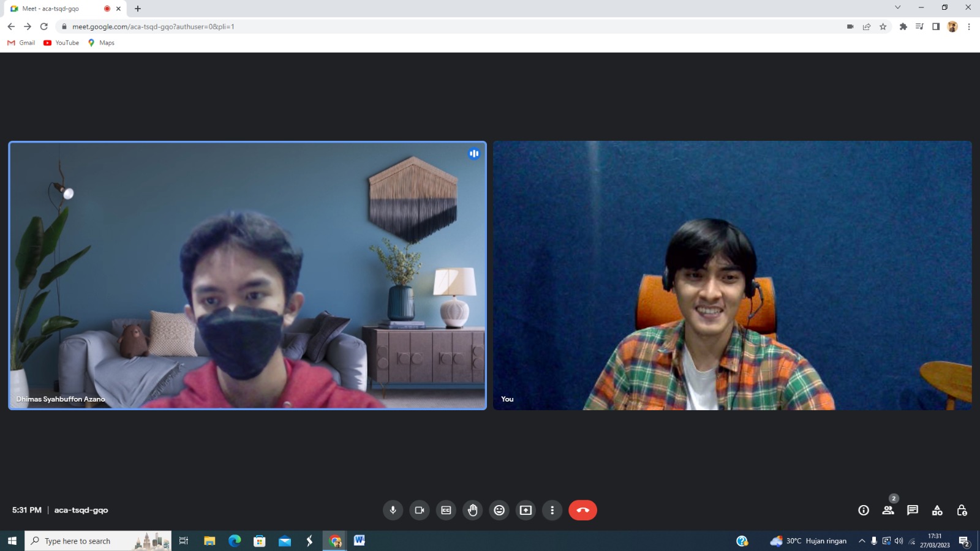The height and width of the screenshot is (551, 980).
Task: Raise your hand in the meeting
Action: click(x=473, y=510)
